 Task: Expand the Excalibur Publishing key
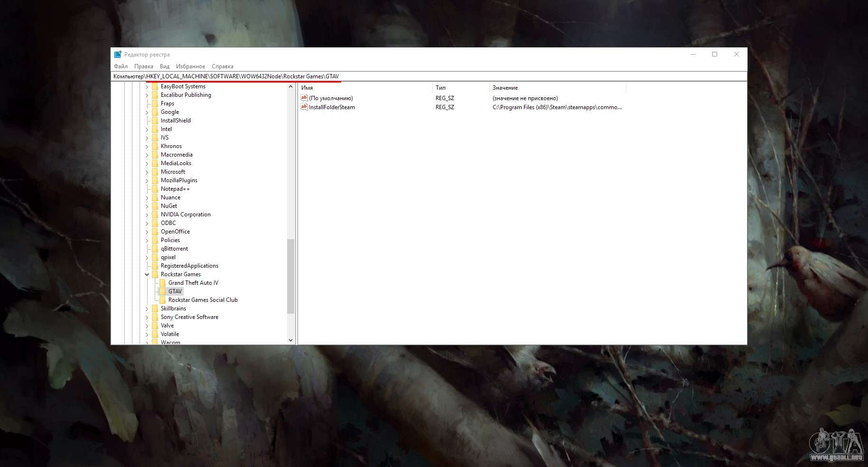(x=147, y=95)
